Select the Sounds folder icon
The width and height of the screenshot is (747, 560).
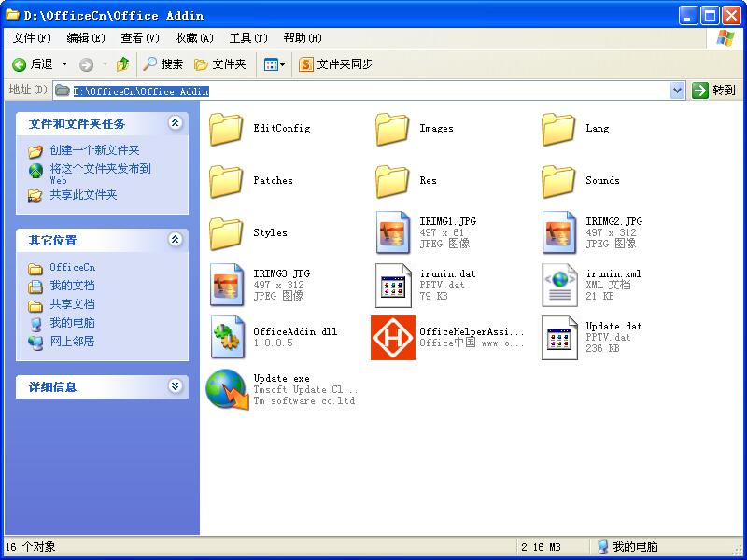[558, 181]
